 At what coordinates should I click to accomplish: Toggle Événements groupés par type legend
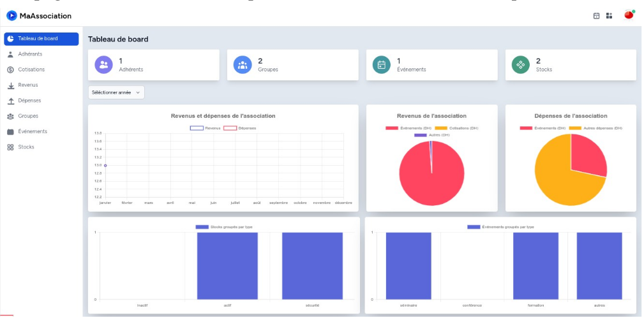500,227
